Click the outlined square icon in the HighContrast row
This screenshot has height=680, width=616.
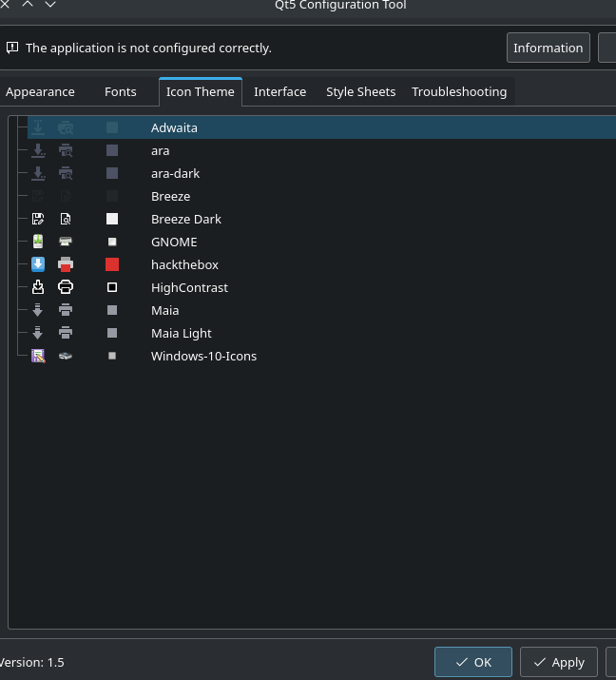(x=112, y=287)
